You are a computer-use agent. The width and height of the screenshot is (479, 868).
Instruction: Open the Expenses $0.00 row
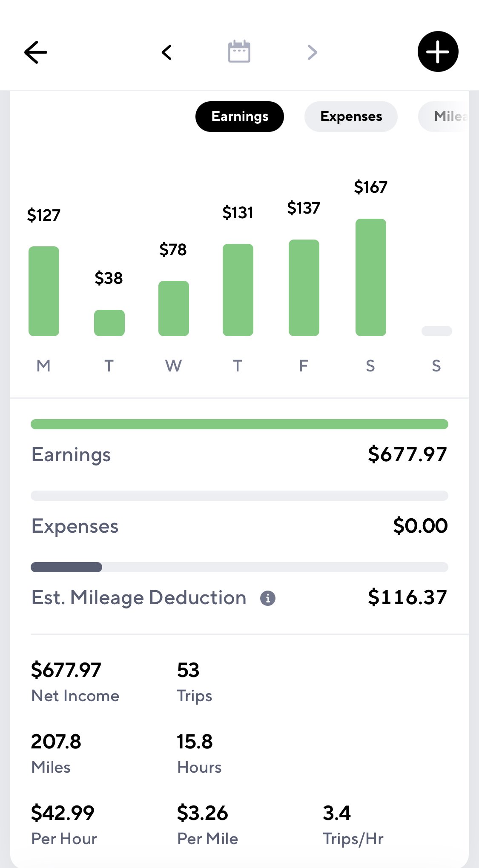239,526
